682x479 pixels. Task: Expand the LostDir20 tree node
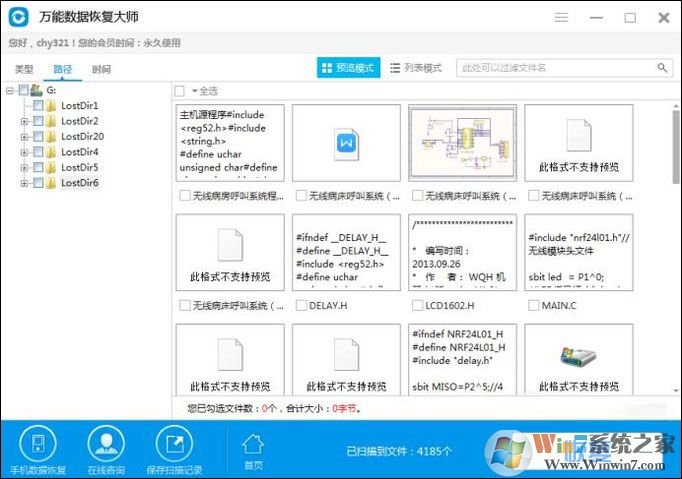click(x=24, y=137)
